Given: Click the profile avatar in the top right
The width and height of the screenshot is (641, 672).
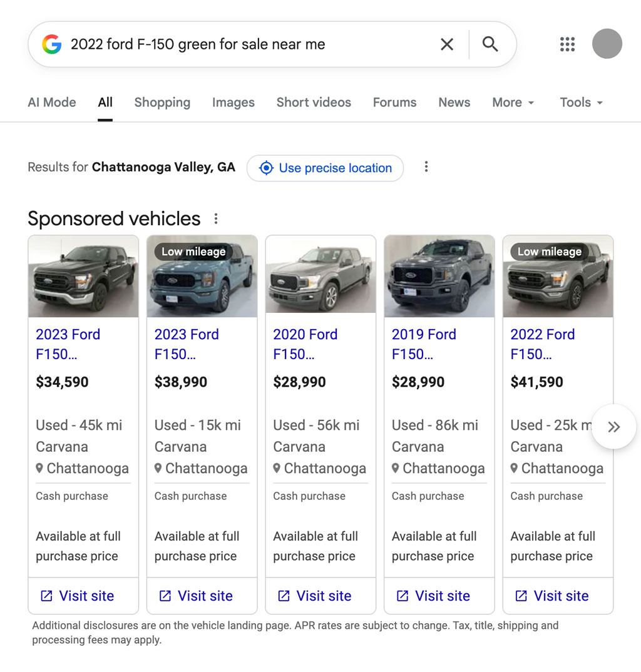Looking at the screenshot, I should (x=607, y=44).
